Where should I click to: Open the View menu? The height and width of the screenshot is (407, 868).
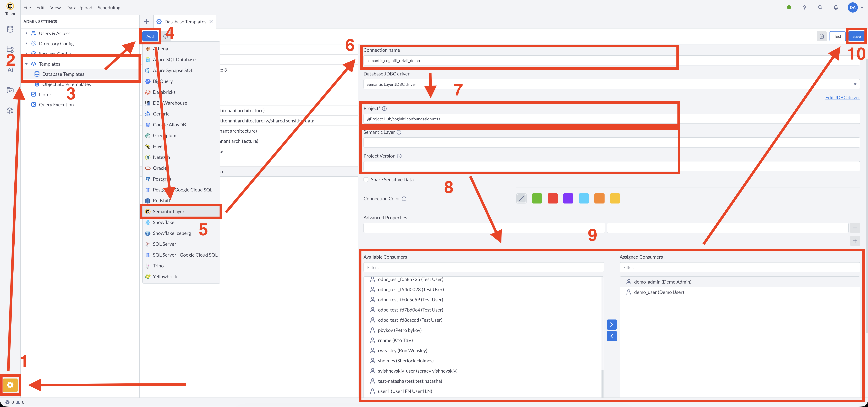pyautogui.click(x=55, y=7)
